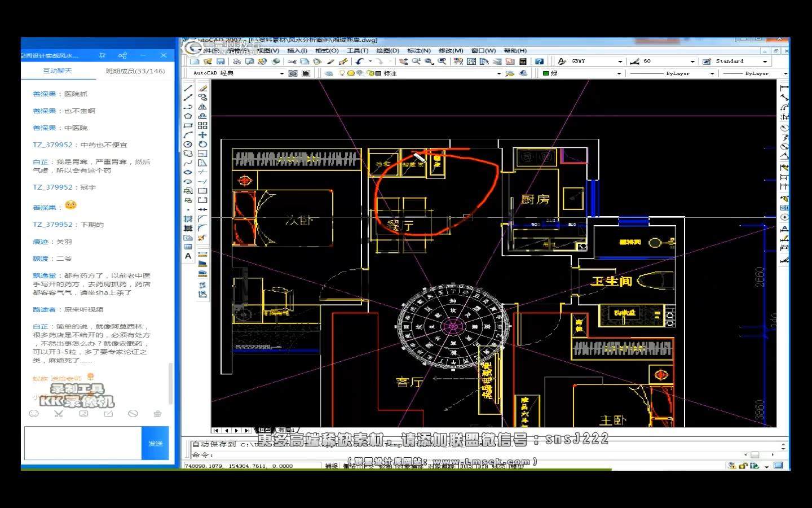Choose the Multiline Text tool
The height and width of the screenshot is (508, 812).
[x=188, y=256]
